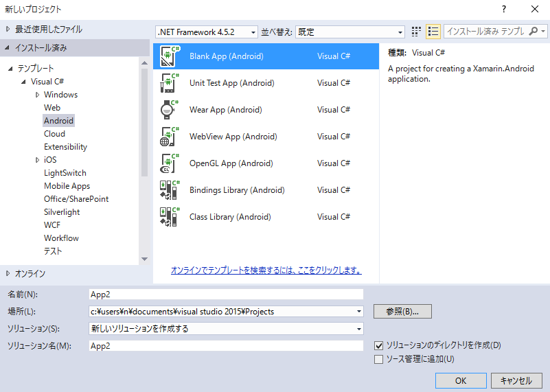This screenshot has width=550, height=392.
Task: Choose the Wear App (Android) watch icon
Action: coord(169,110)
